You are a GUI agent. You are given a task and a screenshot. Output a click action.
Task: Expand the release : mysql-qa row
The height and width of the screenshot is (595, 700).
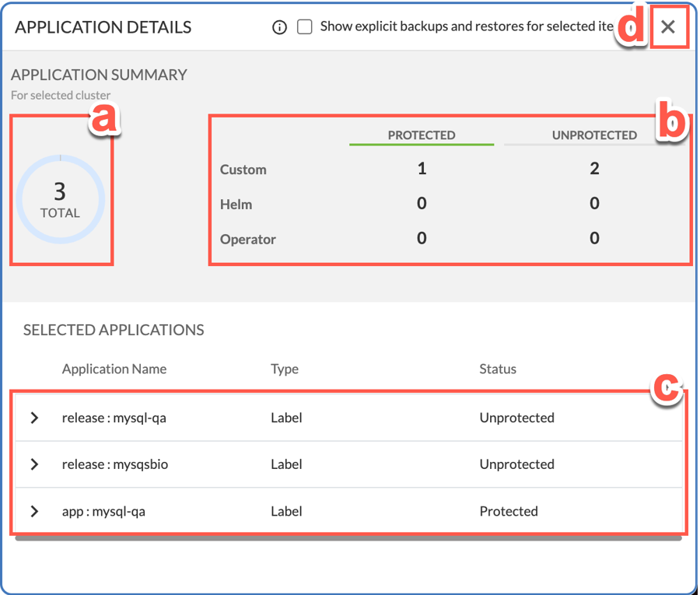pyautogui.click(x=34, y=418)
